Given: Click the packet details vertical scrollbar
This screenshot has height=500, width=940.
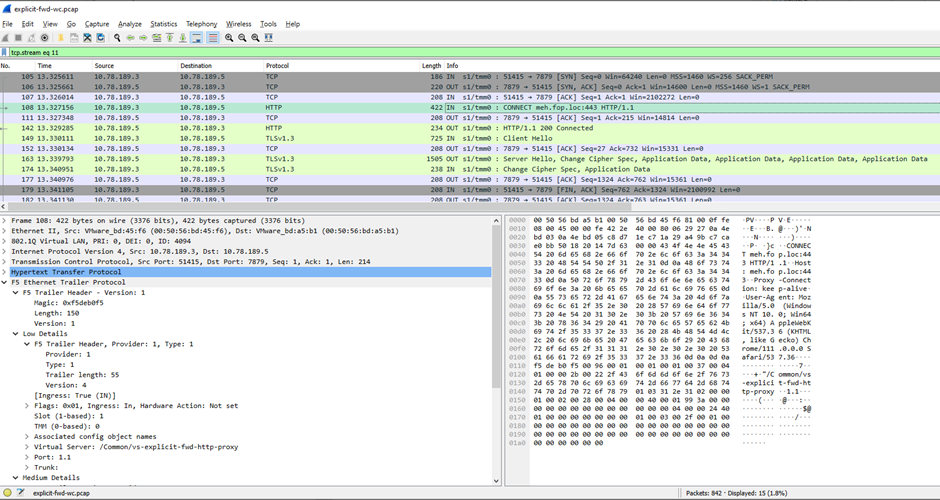Looking at the screenshot, I should pyautogui.click(x=497, y=350).
